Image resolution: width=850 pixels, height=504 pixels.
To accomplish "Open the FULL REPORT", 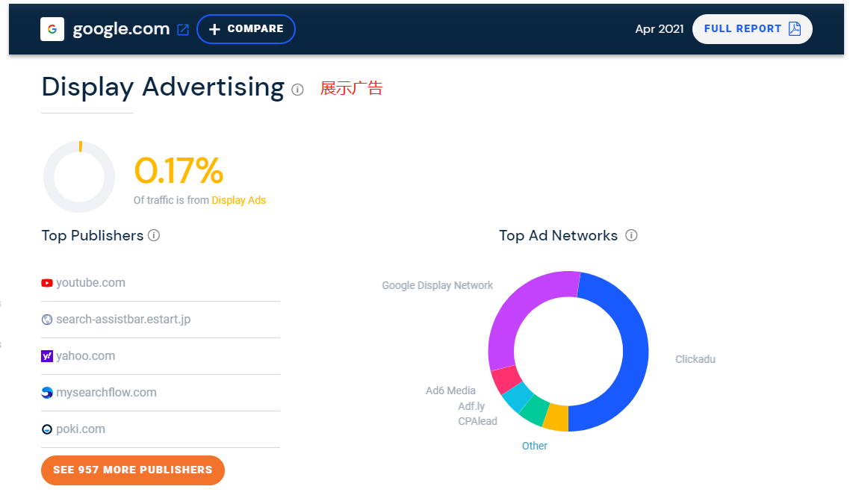I will coord(752,28).
